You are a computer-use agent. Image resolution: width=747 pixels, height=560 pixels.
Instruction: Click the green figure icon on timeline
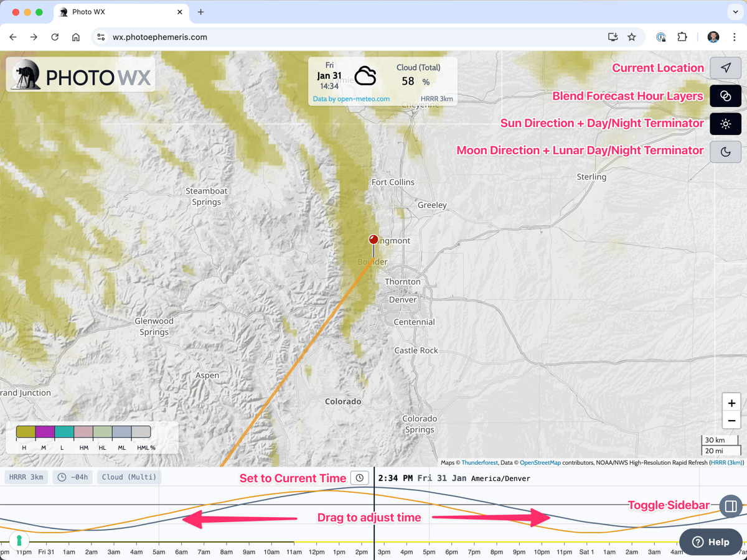pos(19,541)
